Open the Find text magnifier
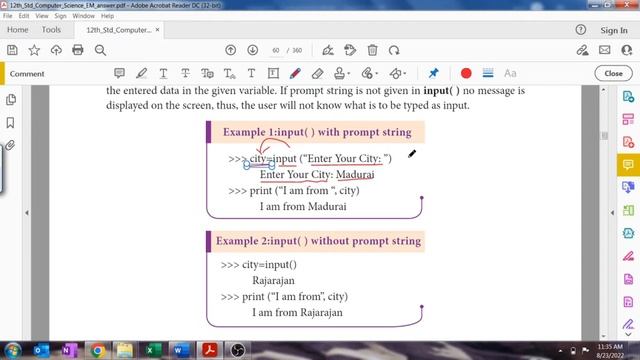This screenshot has width=640, height=360. (x=100, y=50)
